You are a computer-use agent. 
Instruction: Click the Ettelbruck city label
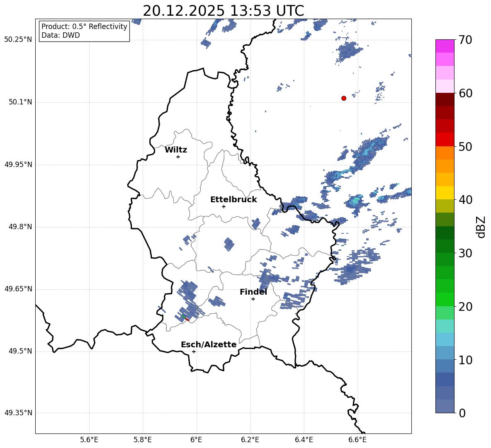tap(233, 200)
